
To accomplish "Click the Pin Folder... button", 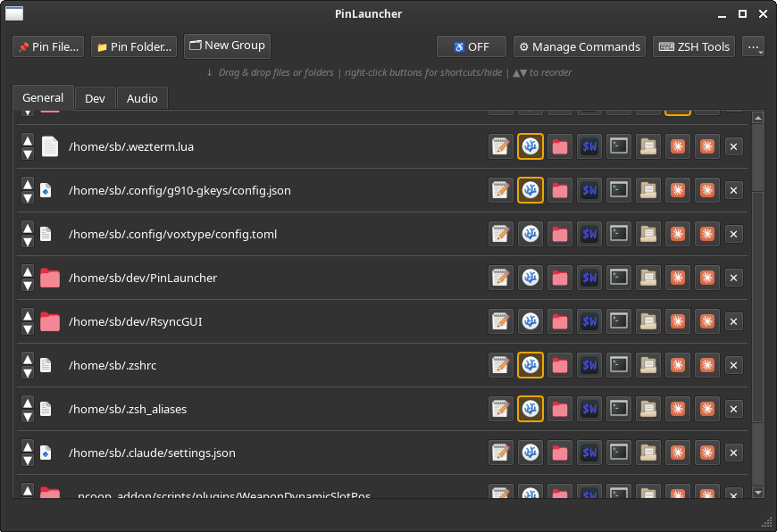I will 134,46.
